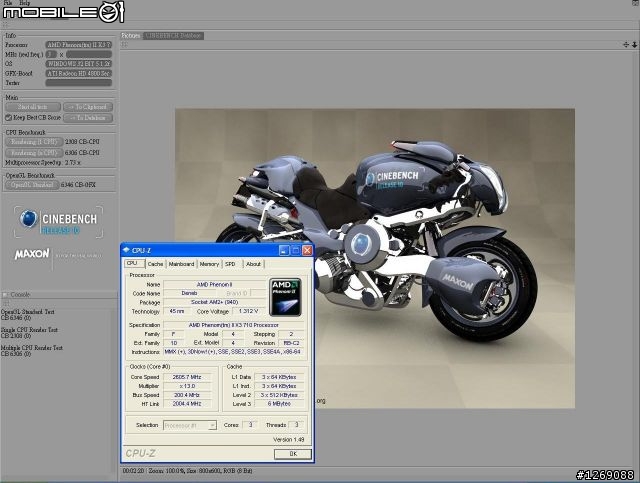The image size is (640, 483).
Task: Minimize the CPU-Z window
Action: click(284, 250)
